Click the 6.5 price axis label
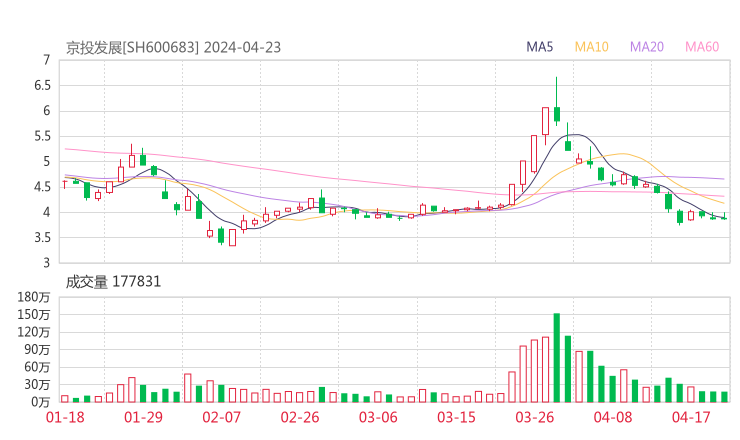The height and width of the screenshot is (440, 740). pyautogui.click(x=42, y=85)
